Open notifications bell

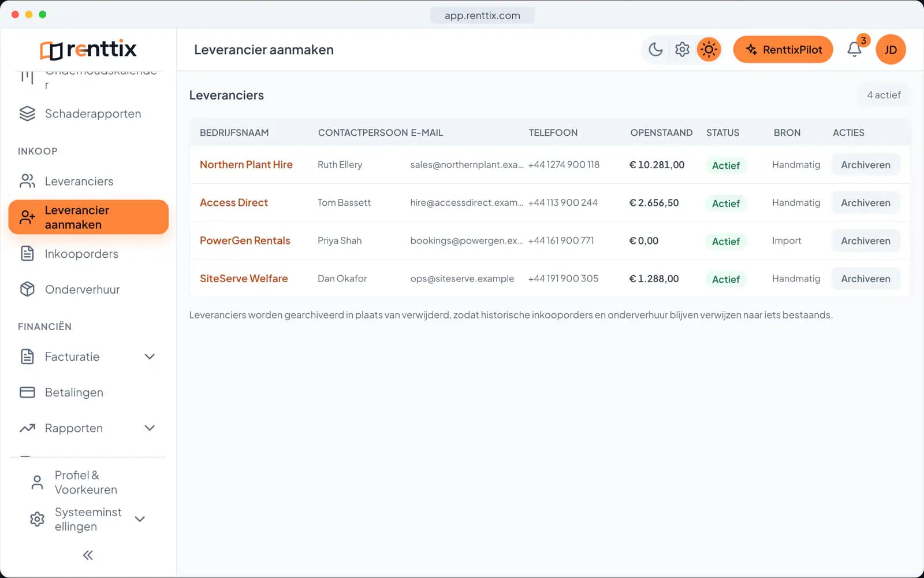[855, 50]
